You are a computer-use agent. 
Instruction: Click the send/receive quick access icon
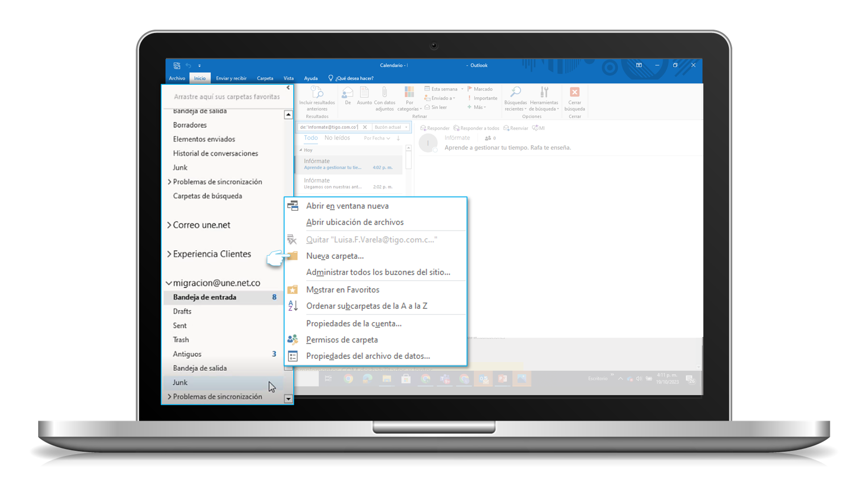177,65
